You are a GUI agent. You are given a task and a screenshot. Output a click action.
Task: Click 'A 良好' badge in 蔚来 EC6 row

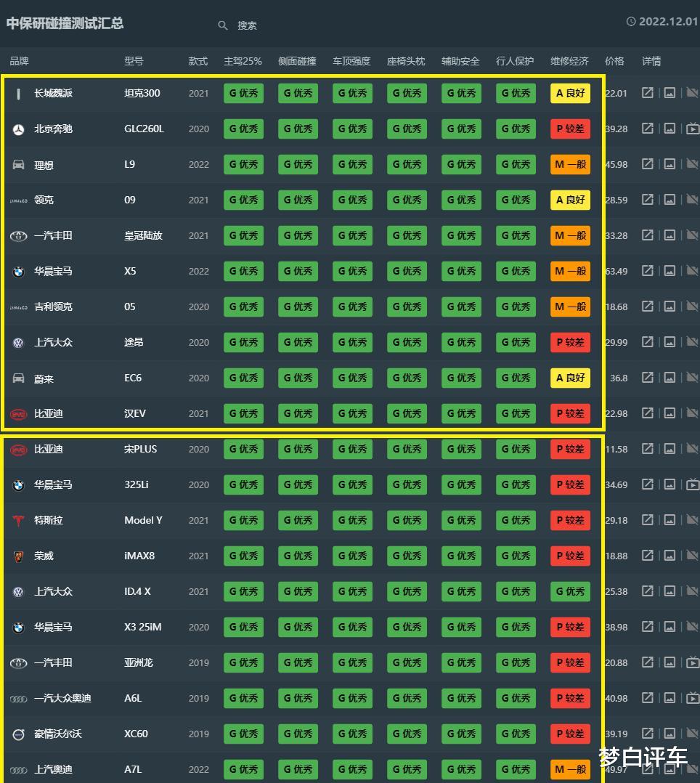(x=570, y=378)
